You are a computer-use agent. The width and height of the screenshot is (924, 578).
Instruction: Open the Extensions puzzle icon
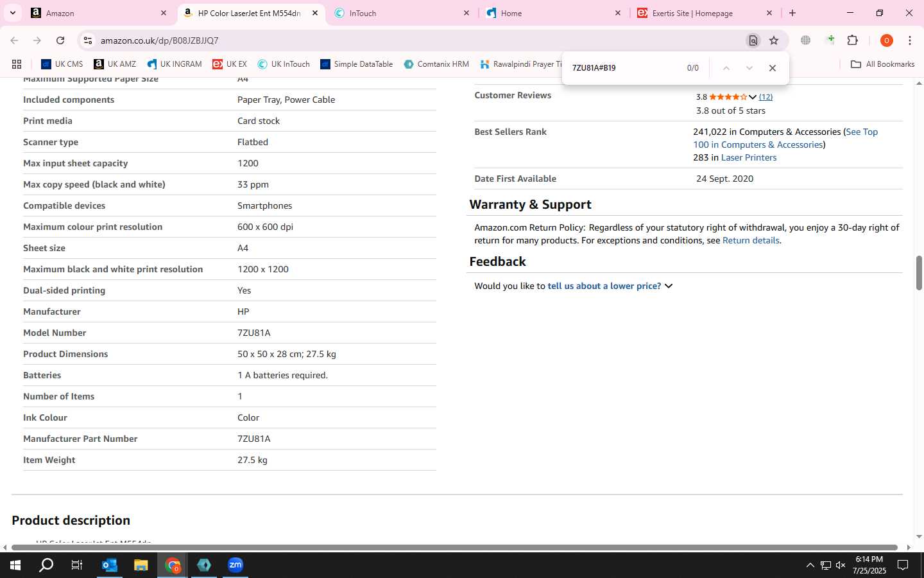pos(852,40)
